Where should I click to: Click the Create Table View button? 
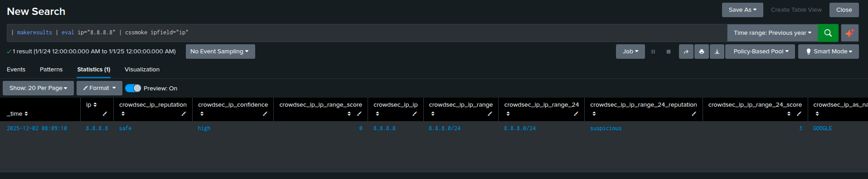coord(796,10)
